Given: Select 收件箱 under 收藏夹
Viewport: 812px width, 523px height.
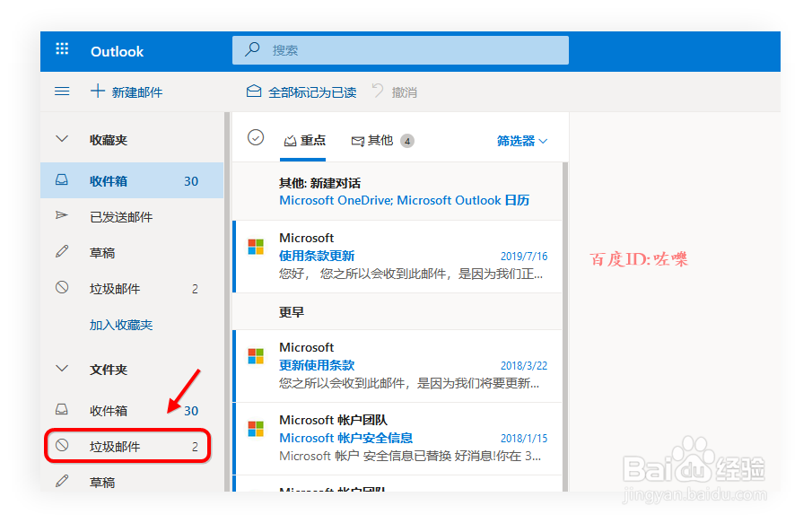Looking at the screenshot, I should [132, 180].
